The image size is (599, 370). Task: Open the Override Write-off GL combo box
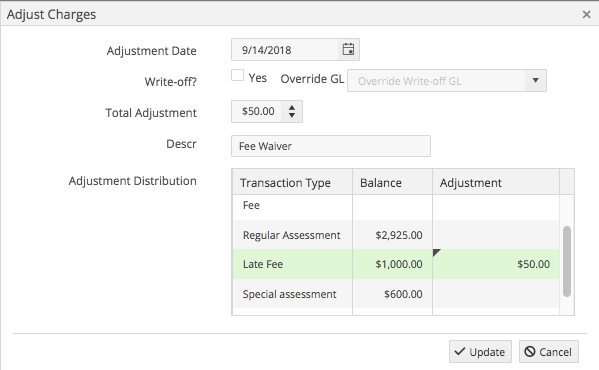tap(447, 80)
